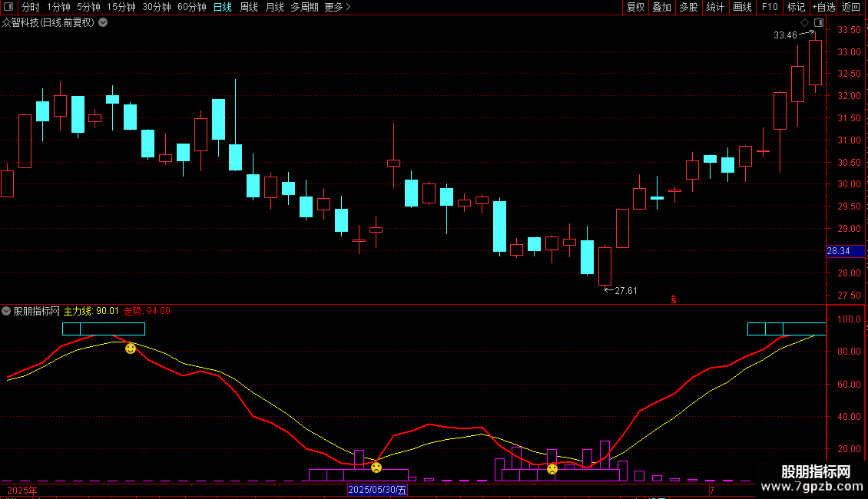Open dropdown next to 众智科技 title
Screen dimensions: 868x499
[103, 23]
